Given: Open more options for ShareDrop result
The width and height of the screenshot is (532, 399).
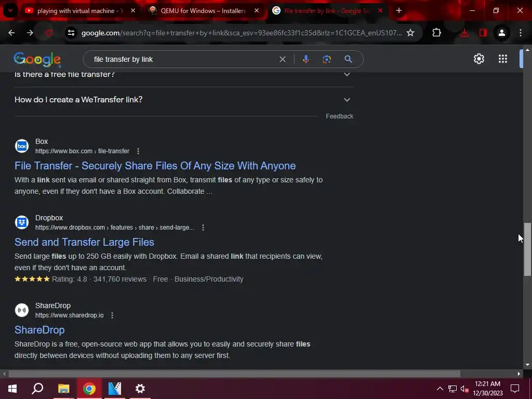Looking at the screenshot, I should coord(112,315).
